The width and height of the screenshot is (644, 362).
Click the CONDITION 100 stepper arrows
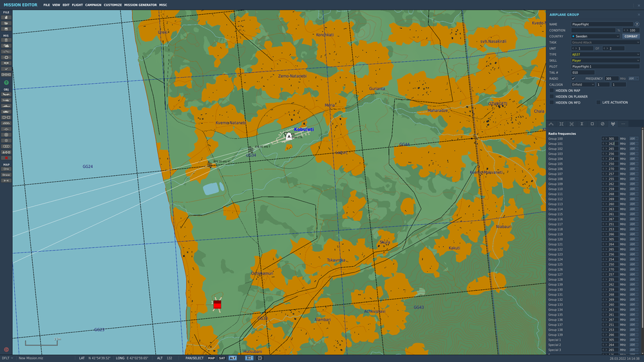click(x=626, y=30)
